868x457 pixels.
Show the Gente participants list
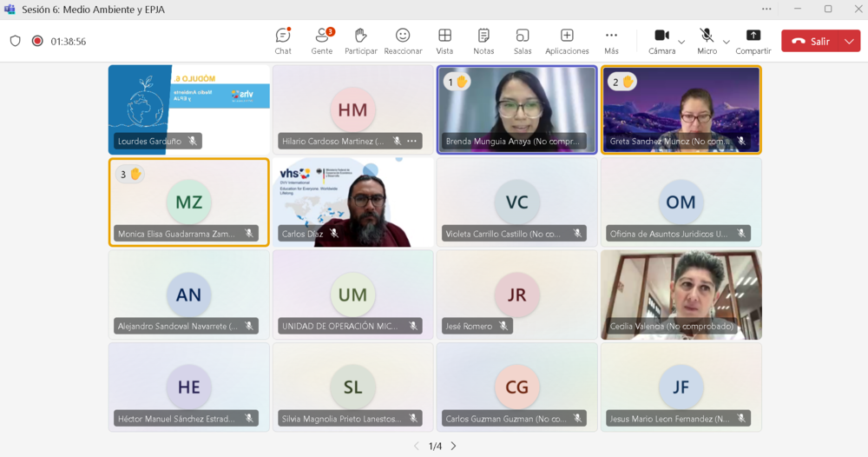[x=322, y=40]
